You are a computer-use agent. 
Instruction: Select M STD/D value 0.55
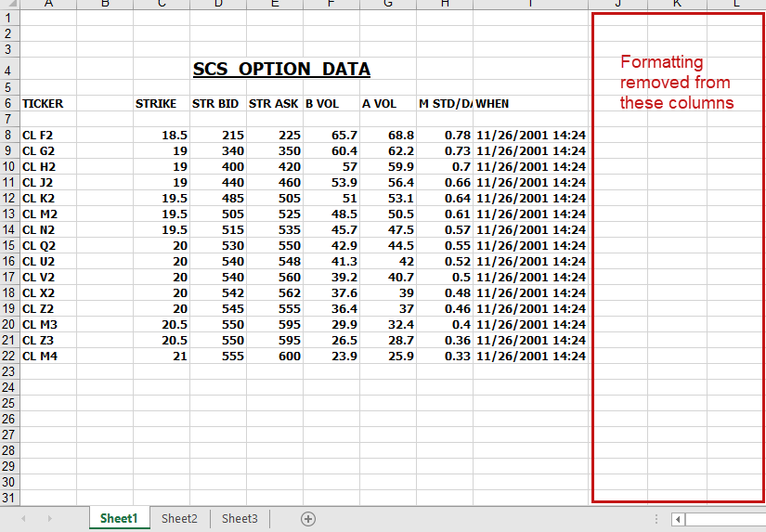pos(445,245)
